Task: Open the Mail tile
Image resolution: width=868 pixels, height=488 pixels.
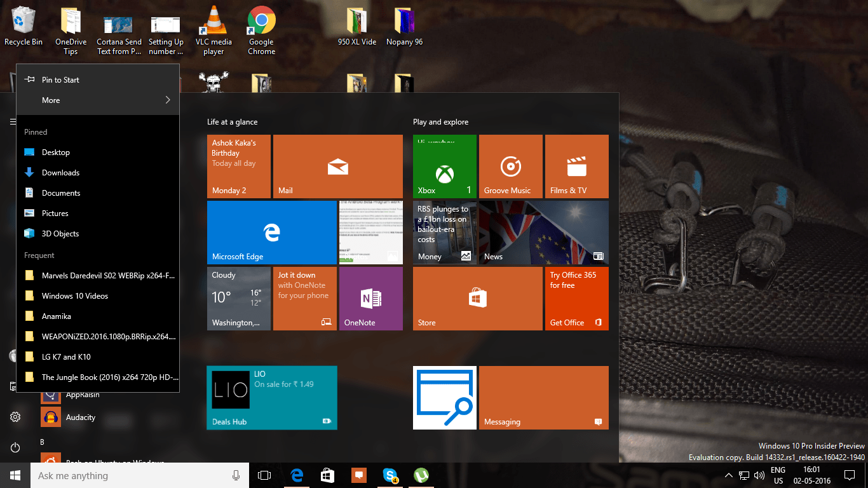Action: [338, 166]
